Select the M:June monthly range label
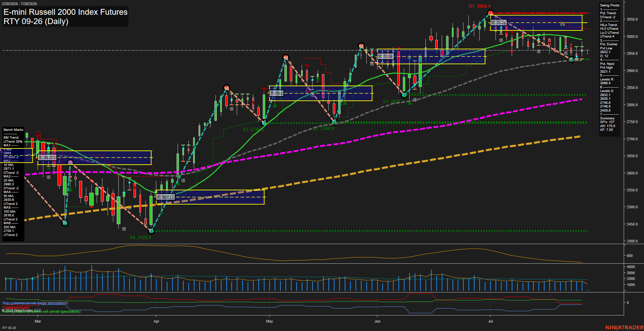The width and height of the screenshot is (644, 331). click(x=386, y=56)
